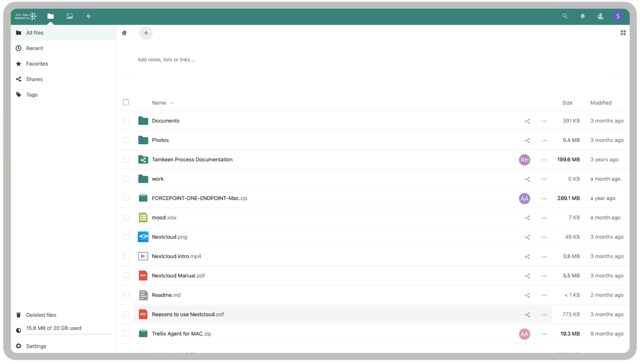Image resolution: width=640 pixels, height=364 pixels.
Task: Click AA avatar on Trellix Agent for MAC.zip
Action: (x=524, y=334)
